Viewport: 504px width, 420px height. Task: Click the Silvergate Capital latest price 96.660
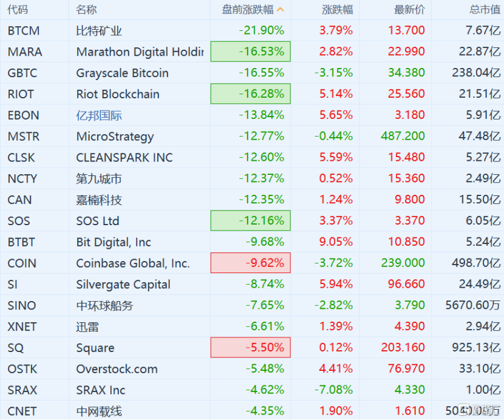point(406,285)
